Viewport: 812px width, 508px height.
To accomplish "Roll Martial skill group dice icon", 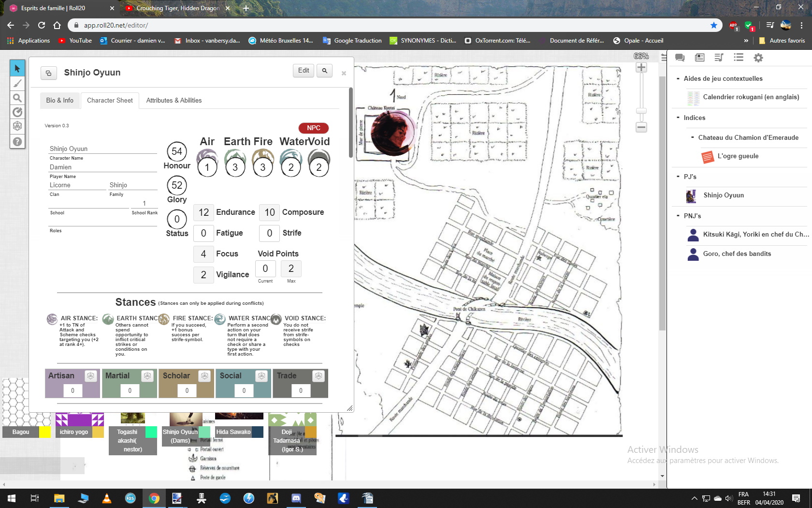I will (x=147, y=376).
